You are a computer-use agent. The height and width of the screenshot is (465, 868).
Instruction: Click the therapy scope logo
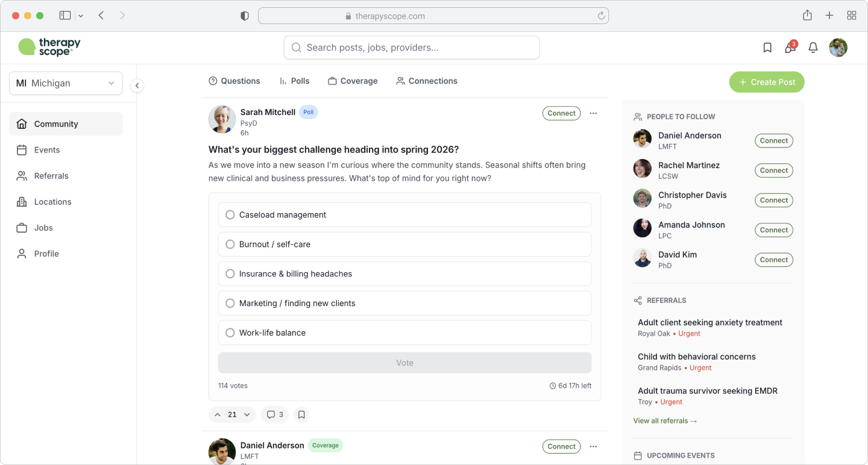49,46
